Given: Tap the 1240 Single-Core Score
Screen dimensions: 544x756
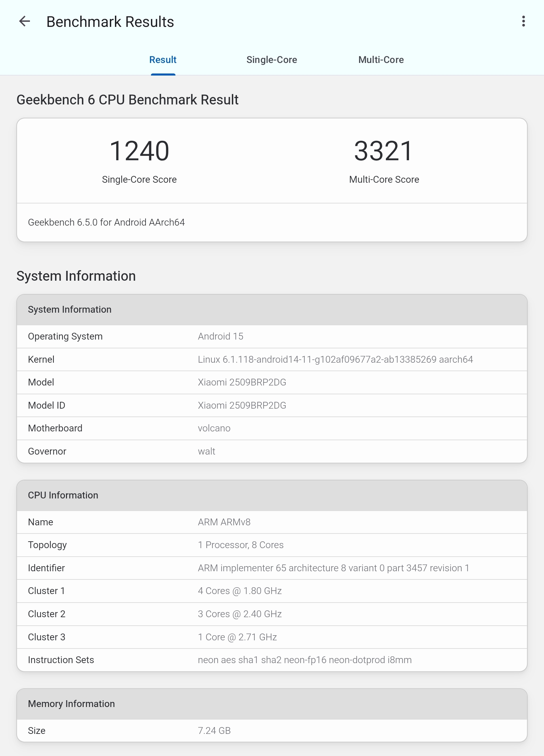Looking at the screenshot, I should 139,151.
